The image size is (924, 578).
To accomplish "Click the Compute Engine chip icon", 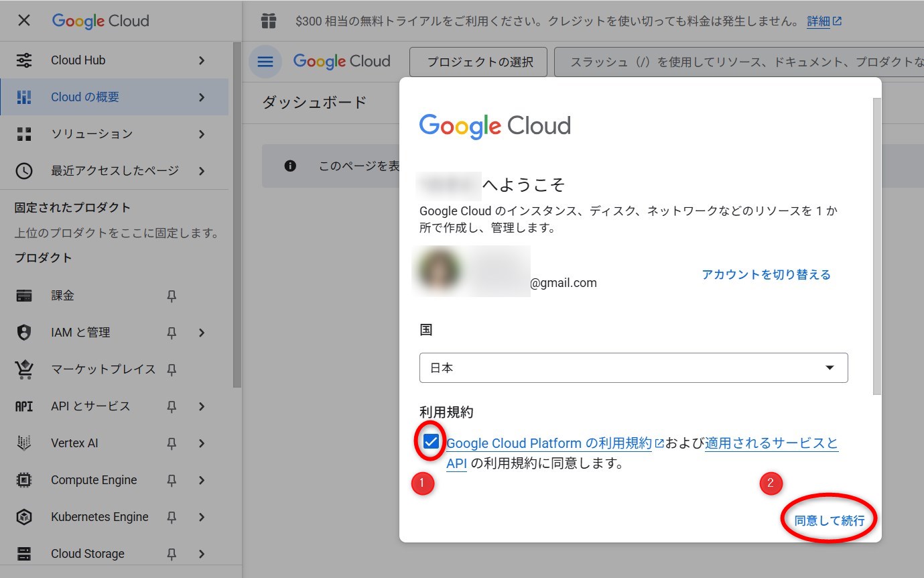I will [24, 480].
